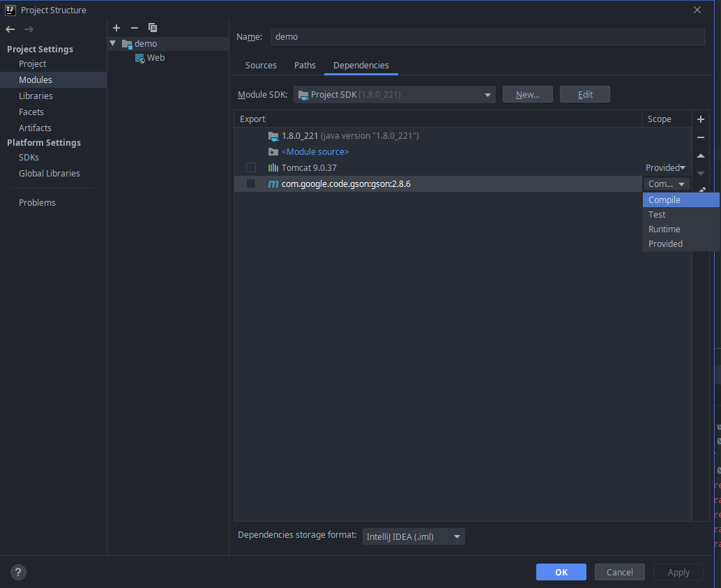Open Tomcat scope Provided dropdown

(x=665, y=168)
